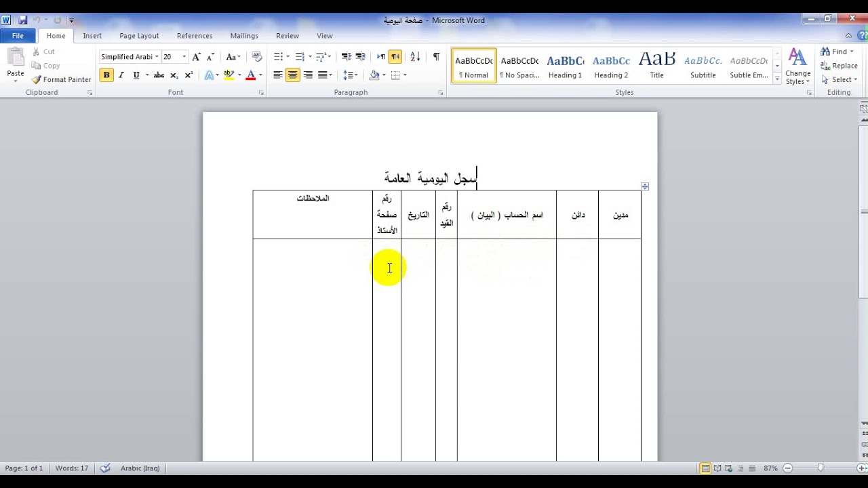
Task: Open the Borders dropdown arrow
Action: pos(405,75)
